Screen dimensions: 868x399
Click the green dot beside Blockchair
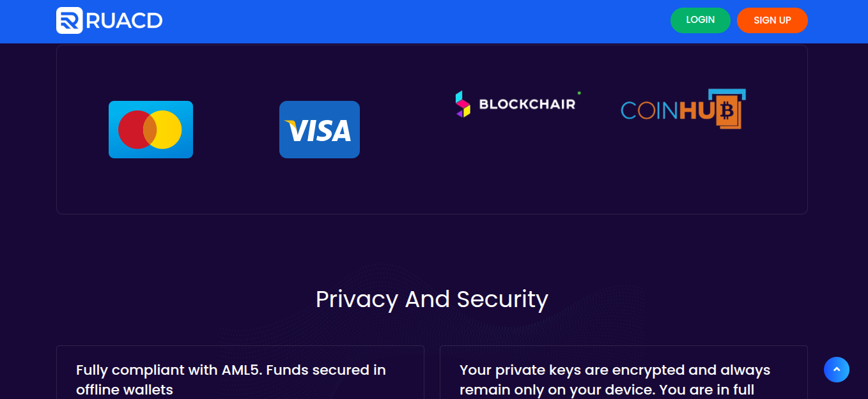tap(579, 93)
